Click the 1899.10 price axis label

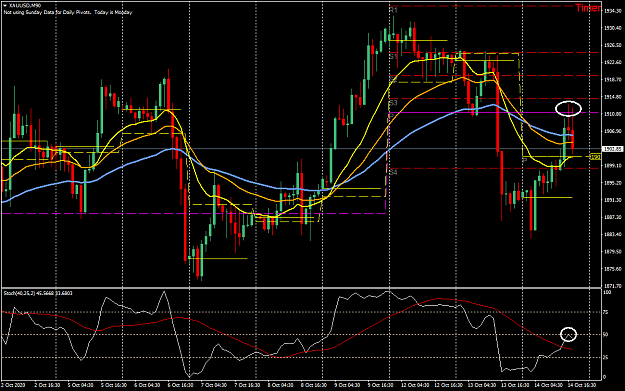click(613, 165)
